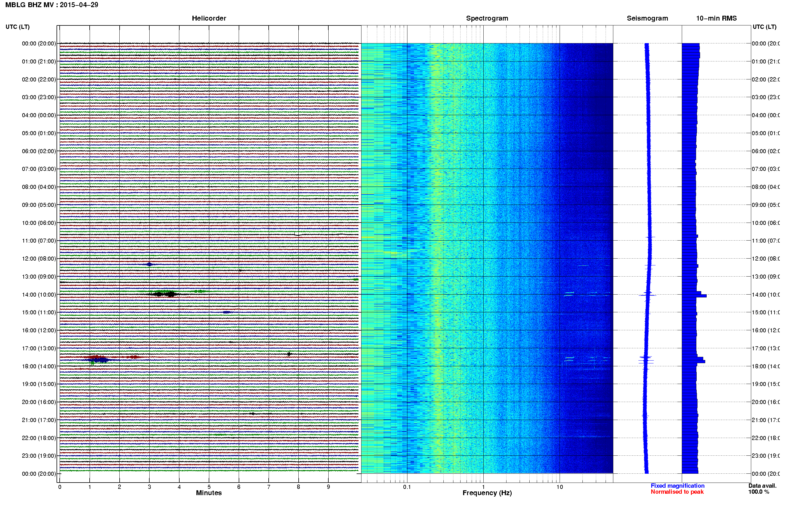This screenshot has height=508, width=812.
Task: Click the right-side 14:00 time label
Action: pyautogui.click(x=765, y=295)
